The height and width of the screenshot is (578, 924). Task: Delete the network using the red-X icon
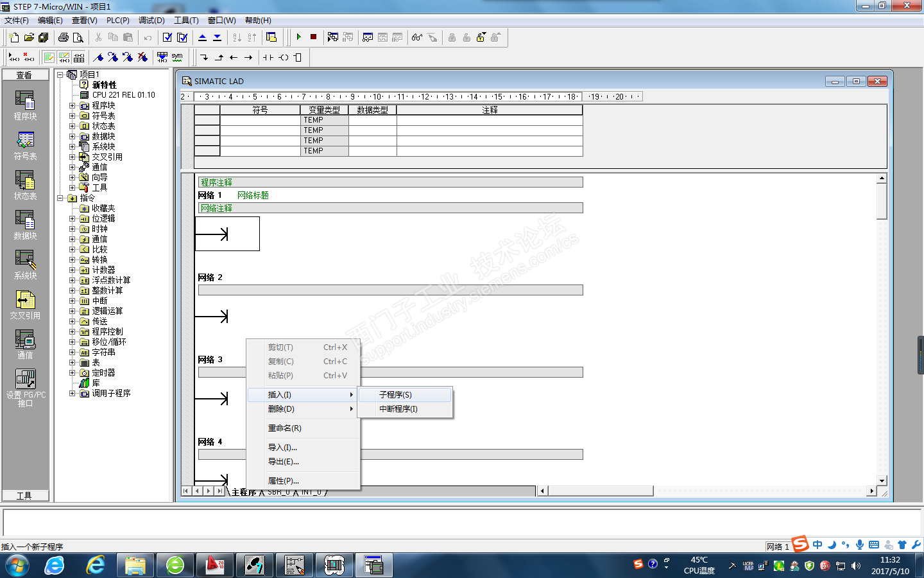[28, 57]
